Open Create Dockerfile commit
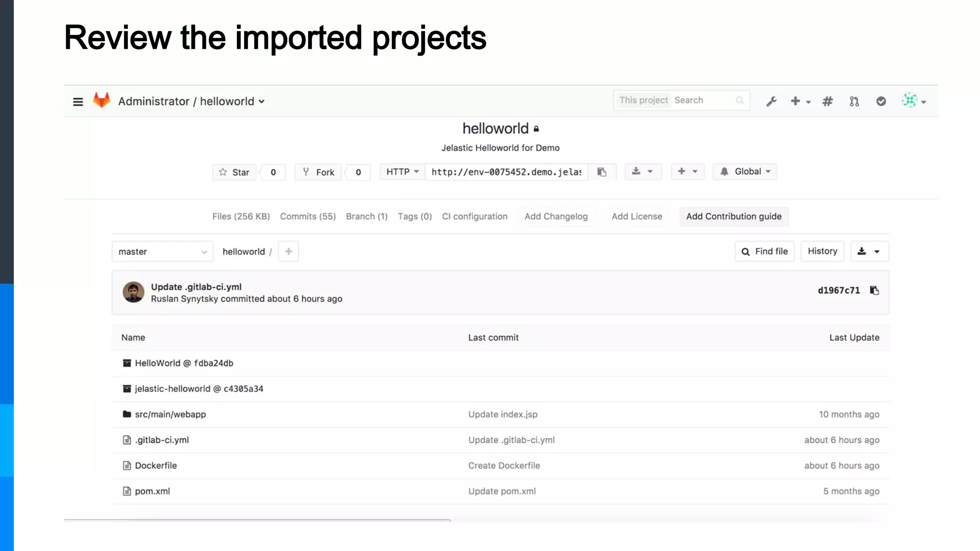This screenshot has width=980, height=551. click(x=504, y=465)
